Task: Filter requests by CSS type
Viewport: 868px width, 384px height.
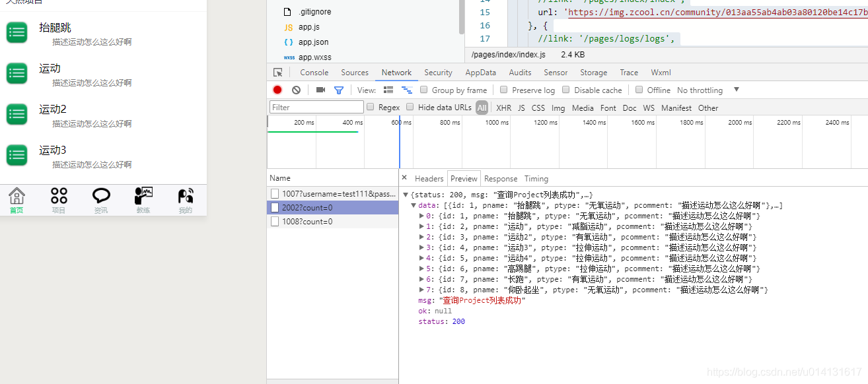Action: click(538, 108)
